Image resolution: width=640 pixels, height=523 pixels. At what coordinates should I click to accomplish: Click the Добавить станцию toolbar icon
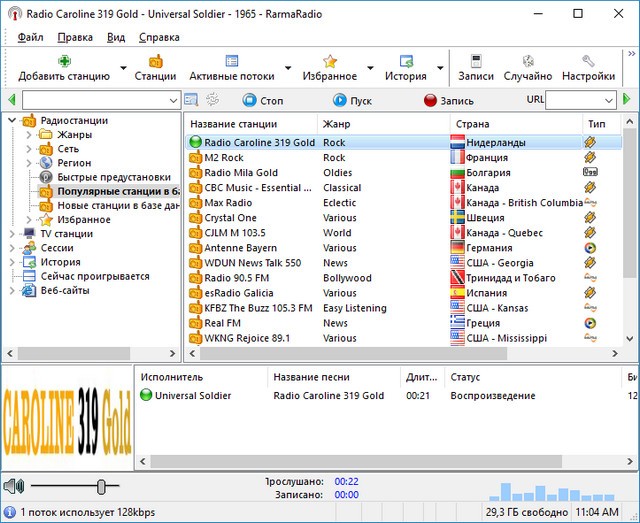point(64,62)
